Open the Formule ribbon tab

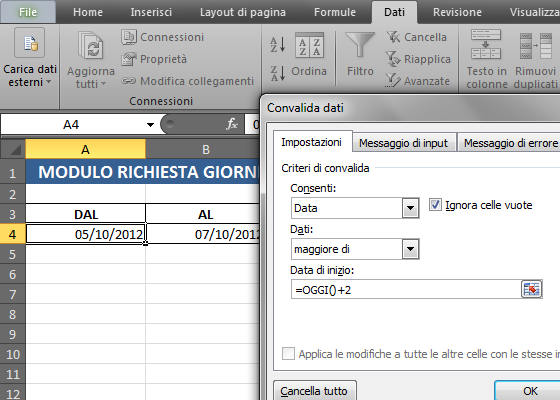(335, 12)
